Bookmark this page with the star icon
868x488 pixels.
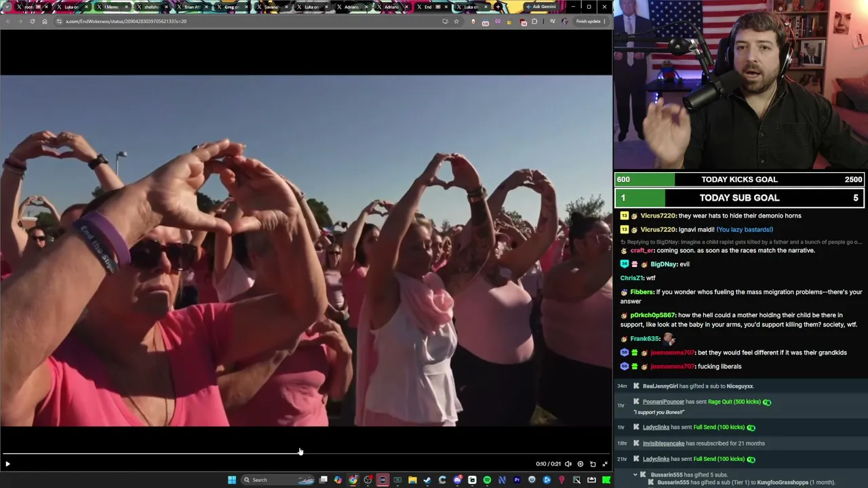(456, 21)
